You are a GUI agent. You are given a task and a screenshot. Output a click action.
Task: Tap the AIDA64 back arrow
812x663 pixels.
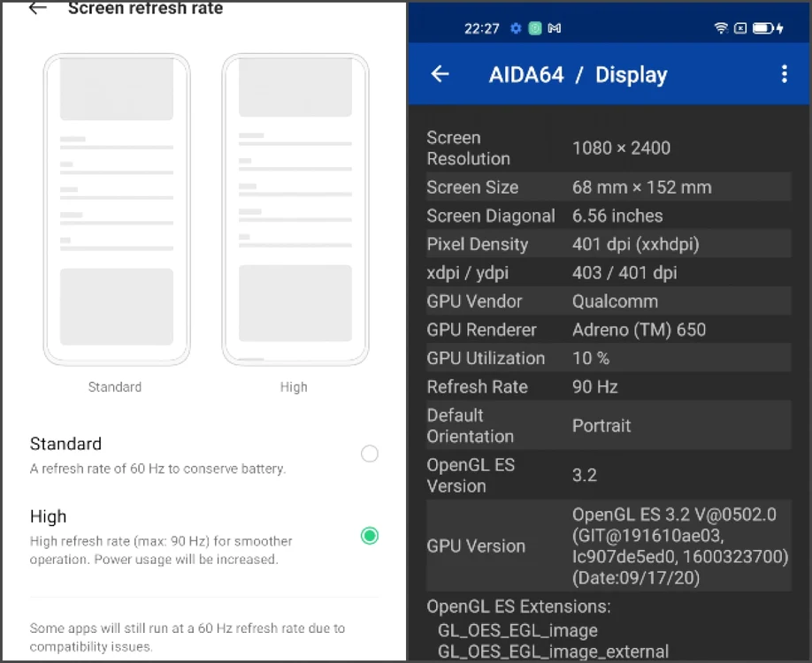(440, 74)
